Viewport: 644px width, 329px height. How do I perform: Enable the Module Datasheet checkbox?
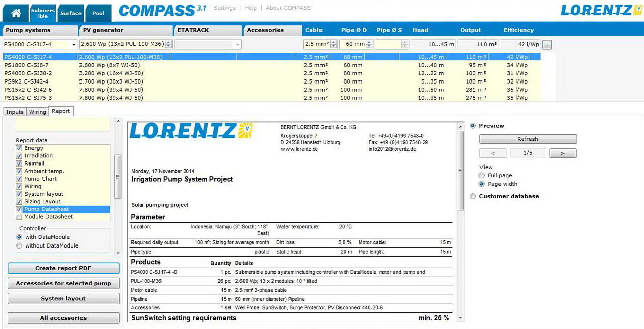click(x=19, y=217)
